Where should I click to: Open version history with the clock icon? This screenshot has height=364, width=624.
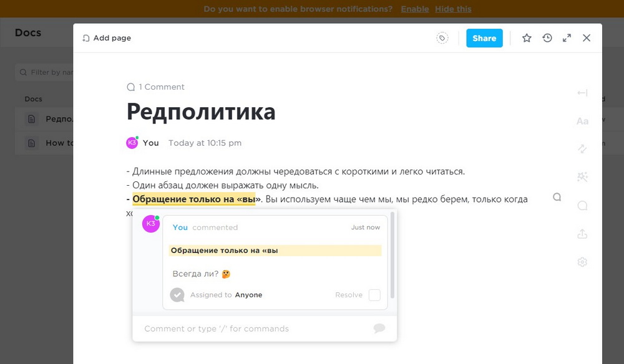pyautogui.click(x=547, y=38)
